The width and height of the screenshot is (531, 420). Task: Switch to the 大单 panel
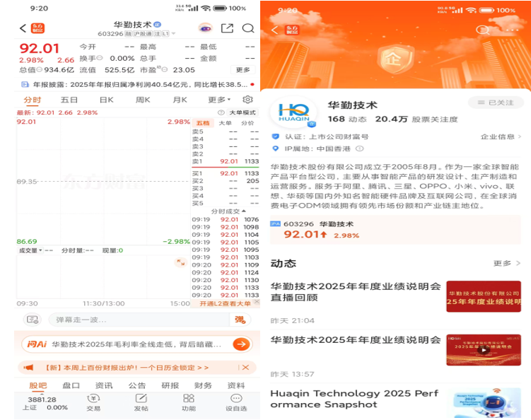click(x=226, y=123)
